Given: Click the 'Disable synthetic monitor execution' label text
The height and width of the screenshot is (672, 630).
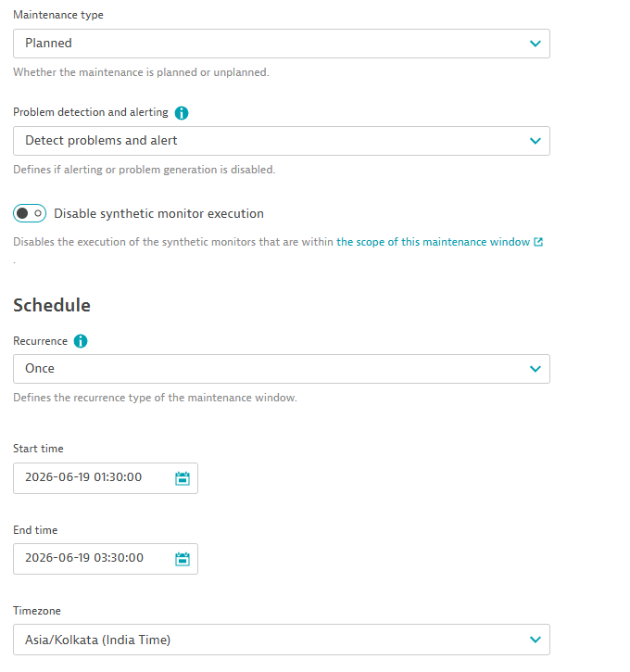Looking at the screenshot, I should [158, 213].
